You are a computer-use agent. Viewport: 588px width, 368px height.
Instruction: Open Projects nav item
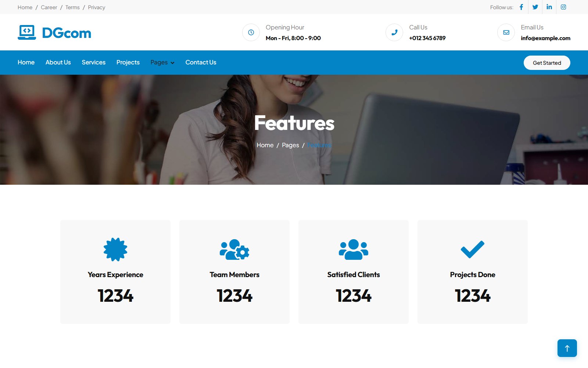(128, 63)
